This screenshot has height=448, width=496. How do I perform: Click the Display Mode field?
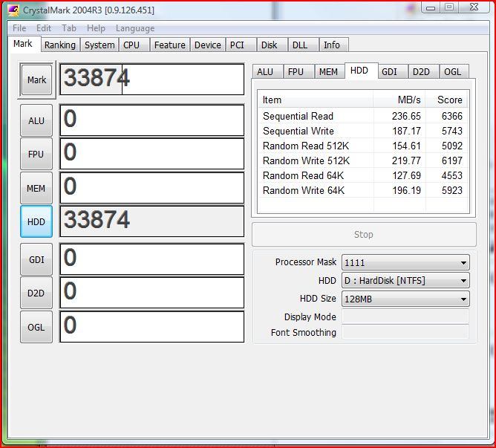tap(405, 317)
